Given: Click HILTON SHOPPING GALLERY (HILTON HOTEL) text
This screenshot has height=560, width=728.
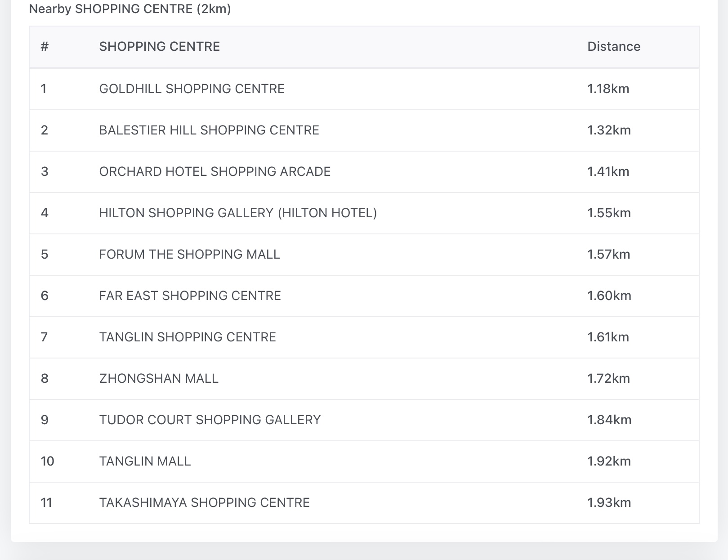Looking at the screenshot, I should click(238, 213).
